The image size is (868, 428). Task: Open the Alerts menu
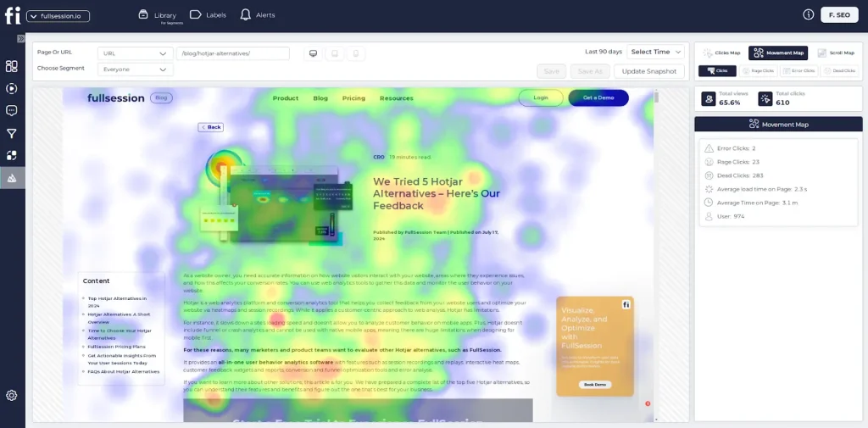[x=258, y=15]
